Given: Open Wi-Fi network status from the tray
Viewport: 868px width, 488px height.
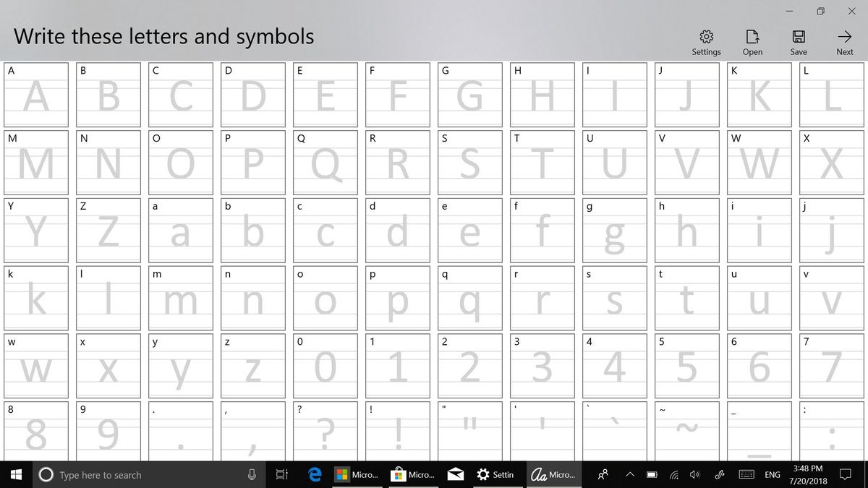Looking at the screenshot, I should pyautogui.click(x=673, y=475).
